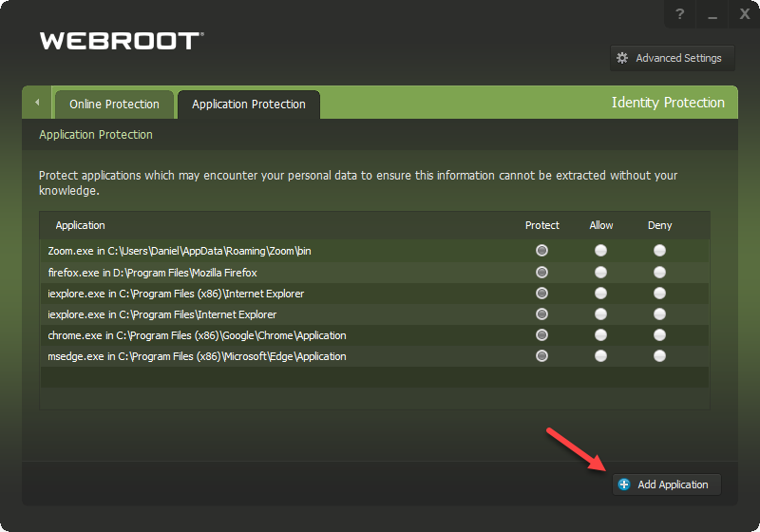Minimize the Webroot window
This screenshot has width=760, height=532.
click(712, 14)
